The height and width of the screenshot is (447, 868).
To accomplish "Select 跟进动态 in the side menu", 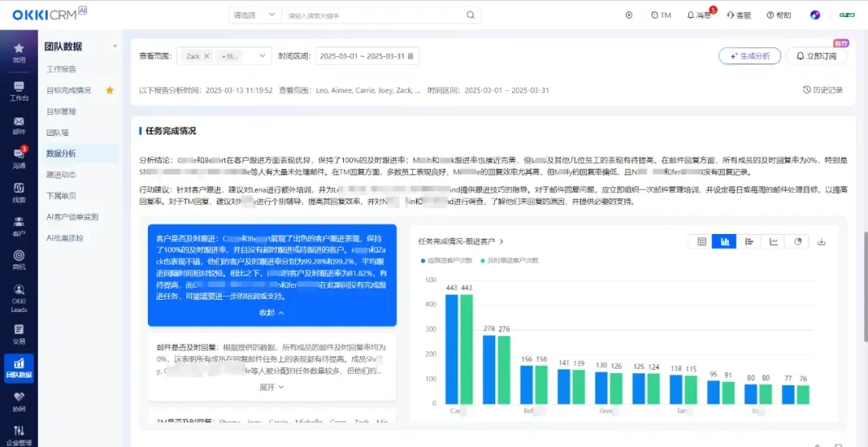I will tap(62, 174).
